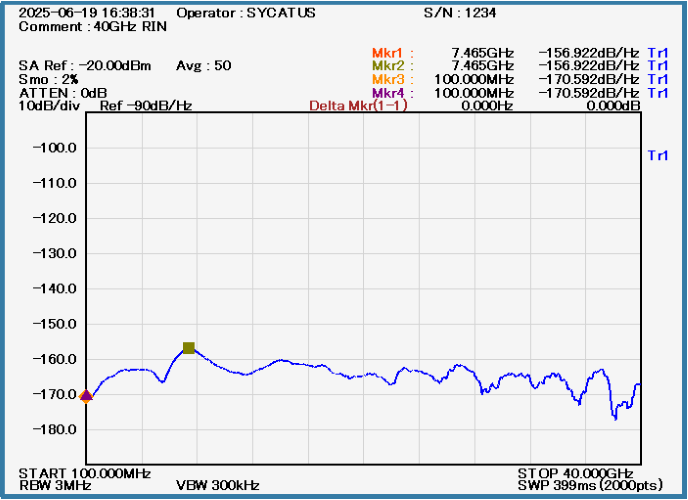Screen dimensions: 688x500
Task: Click the ATTEN : 0dB setting
Action: pyautogui.click(x=63, y=93)
